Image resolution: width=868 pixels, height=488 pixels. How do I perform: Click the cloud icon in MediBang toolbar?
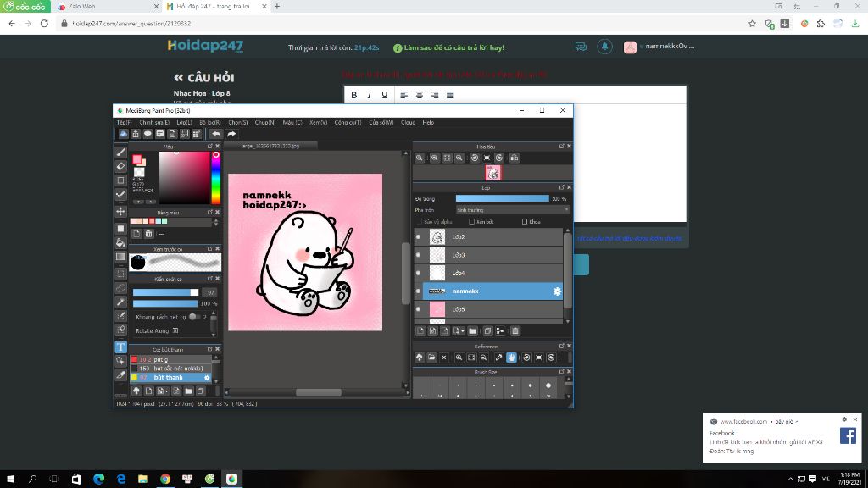[124, 134]
